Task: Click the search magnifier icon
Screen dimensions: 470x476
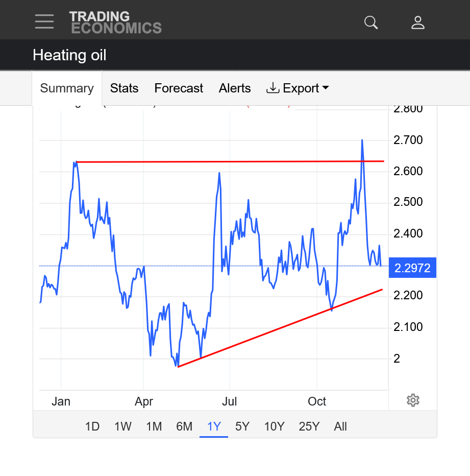Action: click(371, 22)
